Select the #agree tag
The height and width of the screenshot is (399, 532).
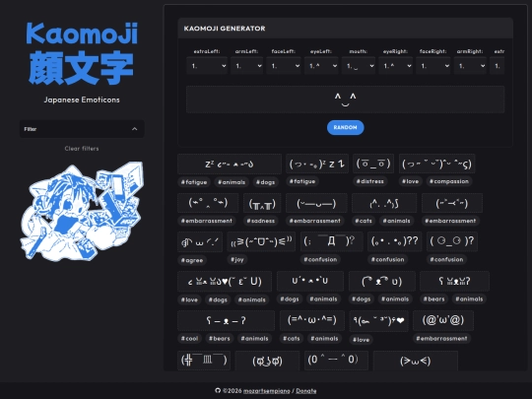(x=192, y=260)
